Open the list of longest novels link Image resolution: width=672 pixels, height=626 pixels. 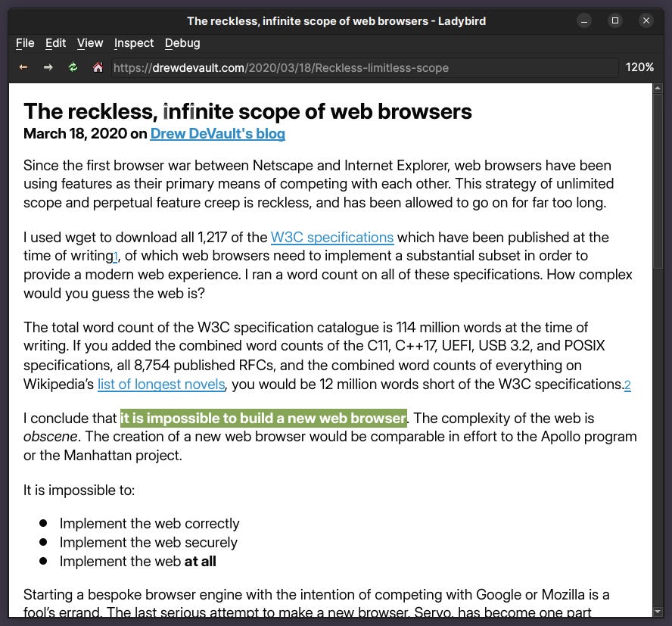point(160,384)
